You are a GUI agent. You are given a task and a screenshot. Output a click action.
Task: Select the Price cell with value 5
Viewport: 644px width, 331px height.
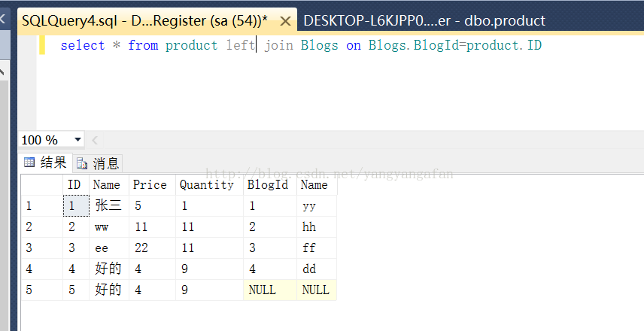click(x=152, y=205)
